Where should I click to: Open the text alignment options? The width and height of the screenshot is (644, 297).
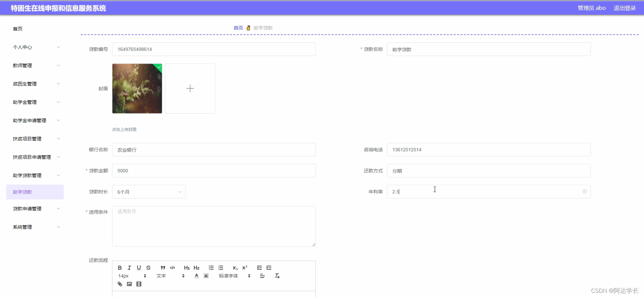262,276
